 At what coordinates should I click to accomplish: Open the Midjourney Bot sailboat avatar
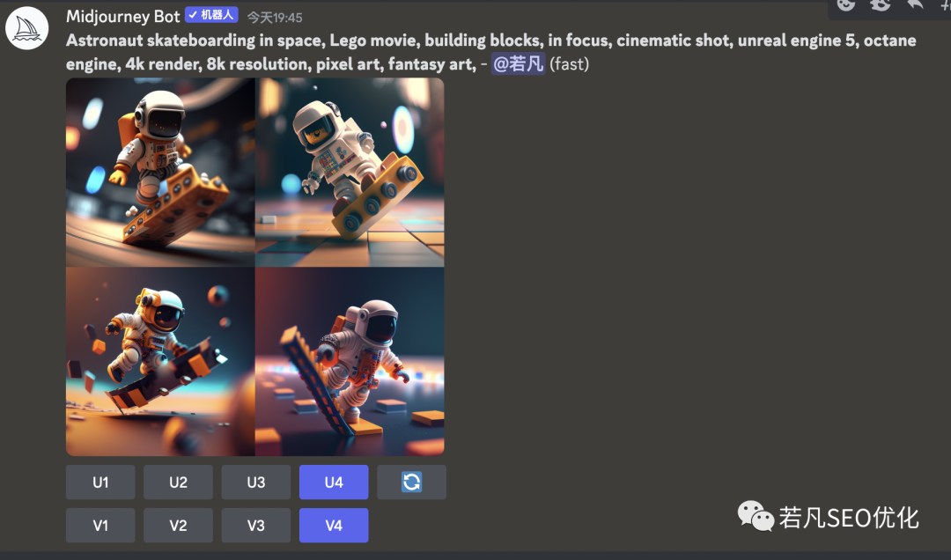point(27,29)
